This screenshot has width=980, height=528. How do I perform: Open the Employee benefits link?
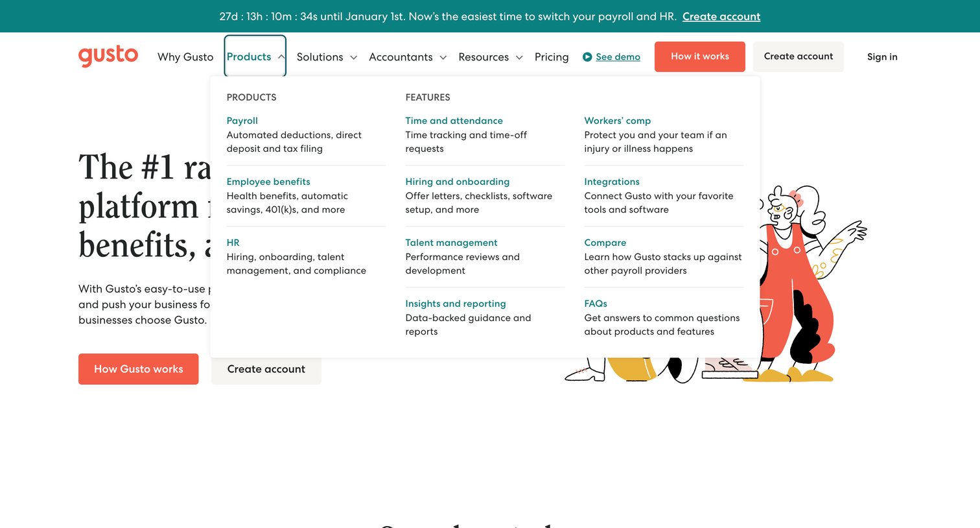pyautogui.click(x=268, y=182)
